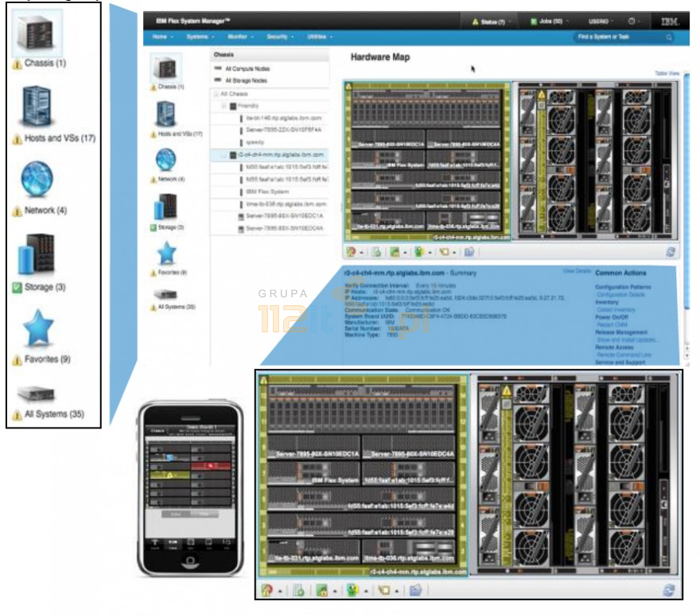The height and width of the screenshot is (616, 700).
Task: Click the search magnifier icon
Action: (668, 37)
